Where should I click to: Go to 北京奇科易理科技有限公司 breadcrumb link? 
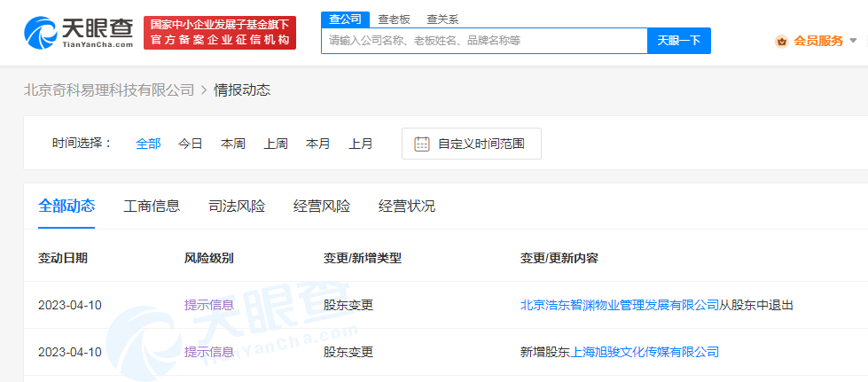click(109, 90)
